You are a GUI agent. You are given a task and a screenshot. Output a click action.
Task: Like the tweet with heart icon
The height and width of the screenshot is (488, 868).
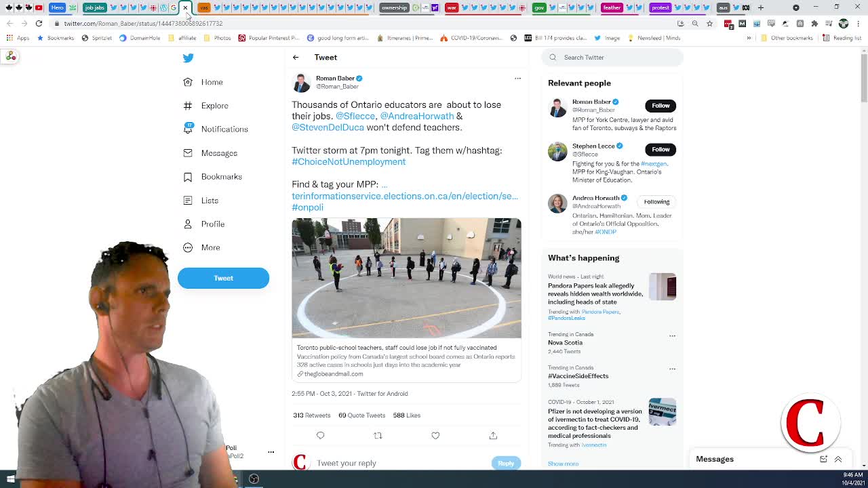coord(435,436)
